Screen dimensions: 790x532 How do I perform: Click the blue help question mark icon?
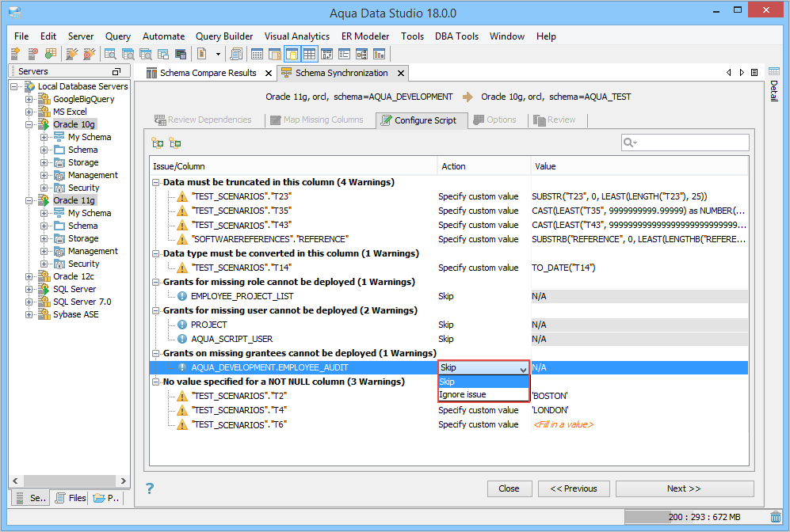[150, 488]
